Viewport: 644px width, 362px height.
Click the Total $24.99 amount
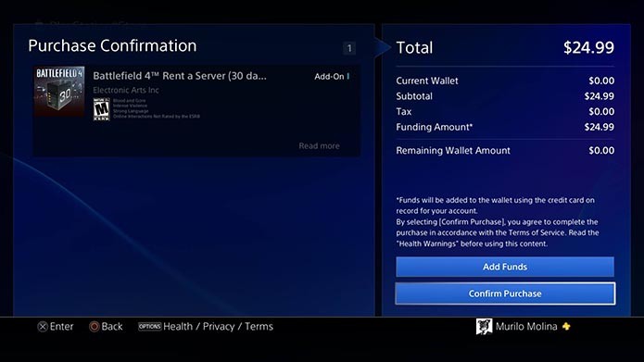588,47
